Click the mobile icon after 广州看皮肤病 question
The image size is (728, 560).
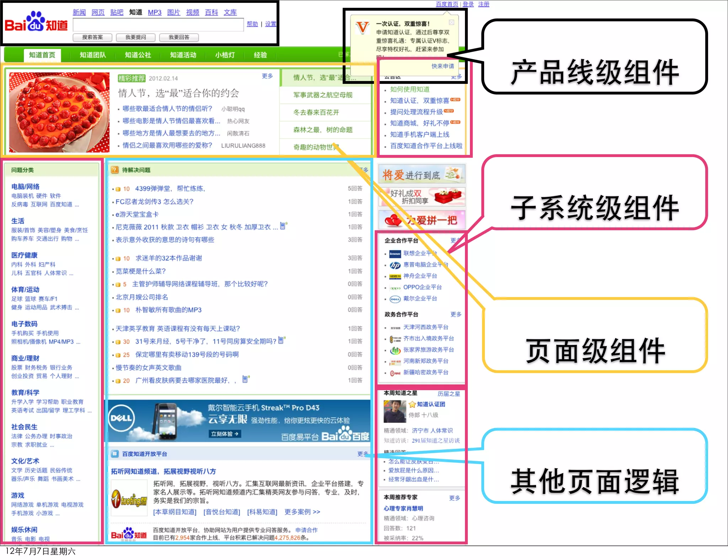click(246, 379)
